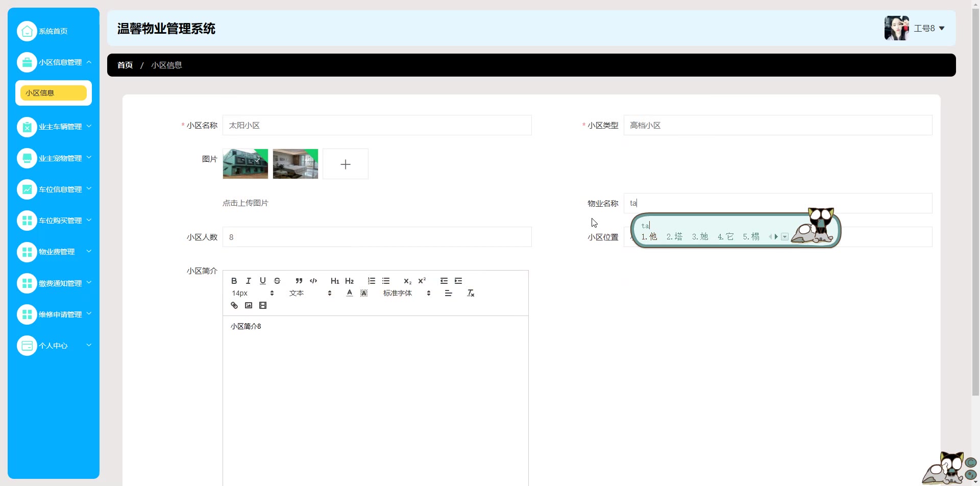This screenshot has width=980, height=486.
Task: Select the bedroom image thumbnail
Action: pyautogui.click(x=296, y=164)
